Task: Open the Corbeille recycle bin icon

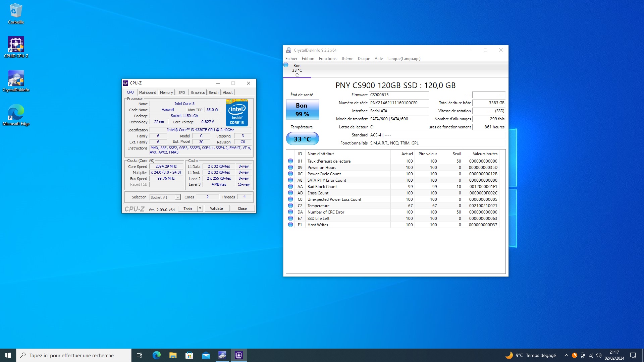Action: pyautogui.click(x=16, y=11)
